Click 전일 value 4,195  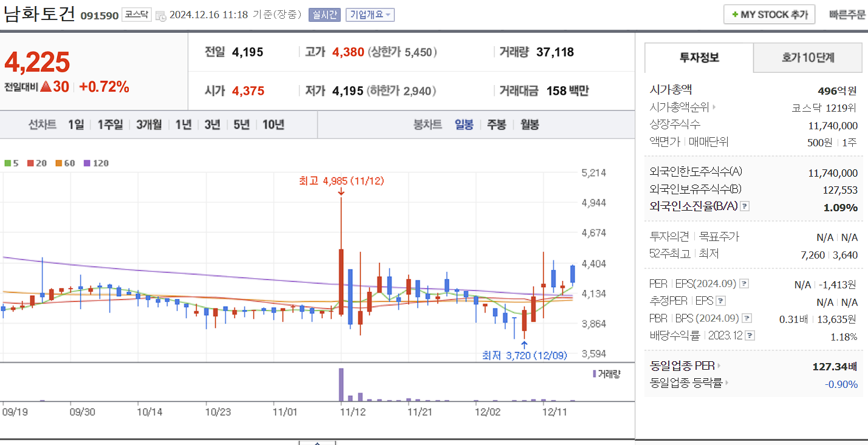point(248,52)
